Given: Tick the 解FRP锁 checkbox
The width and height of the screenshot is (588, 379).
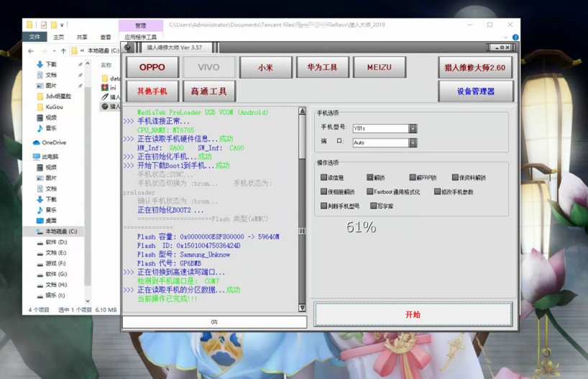Looking at the screenshot, I should pos(413,177).
